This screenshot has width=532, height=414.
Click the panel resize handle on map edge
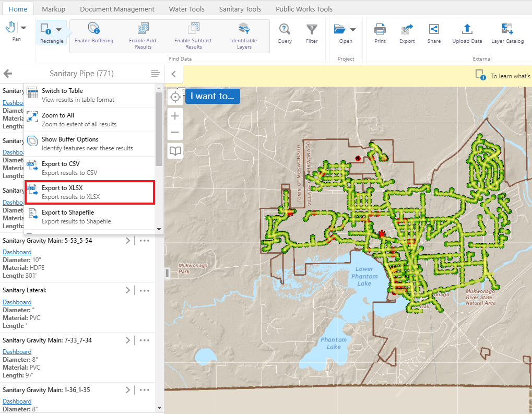pos(167,273)
